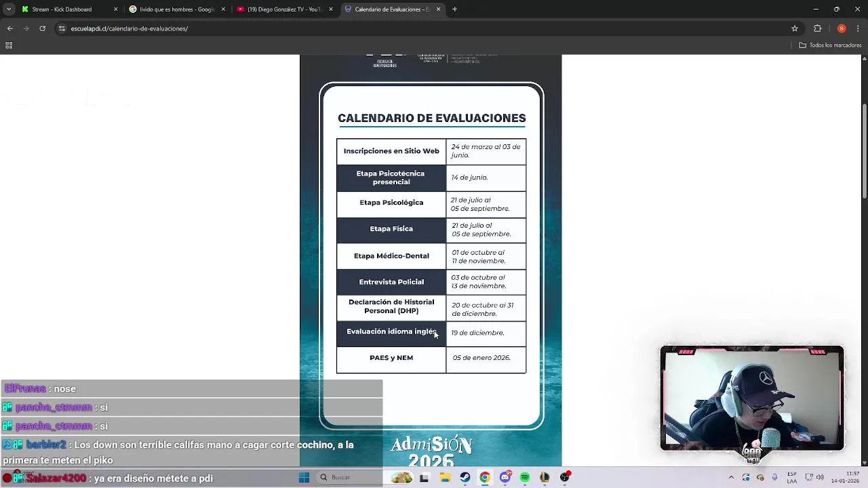868x488 pixels.
Task: Click the streamer webcam overlay
Action: [x=752, y=399]
